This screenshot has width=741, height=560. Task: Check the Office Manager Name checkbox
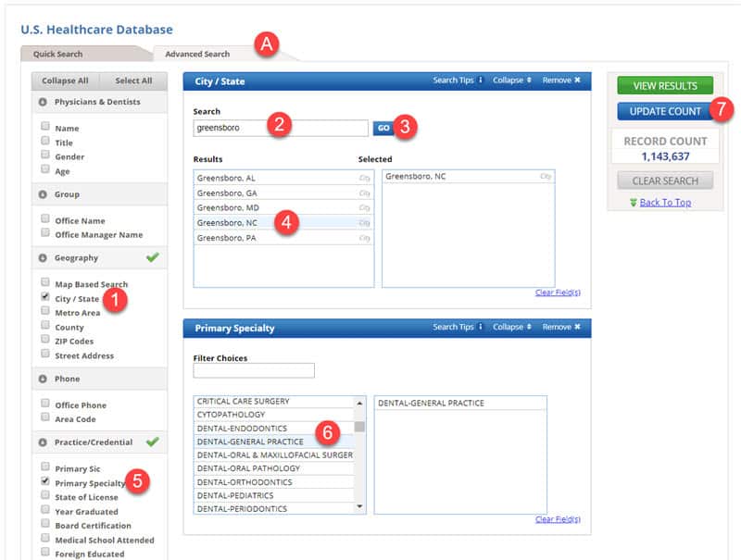[x=44, y=232]
